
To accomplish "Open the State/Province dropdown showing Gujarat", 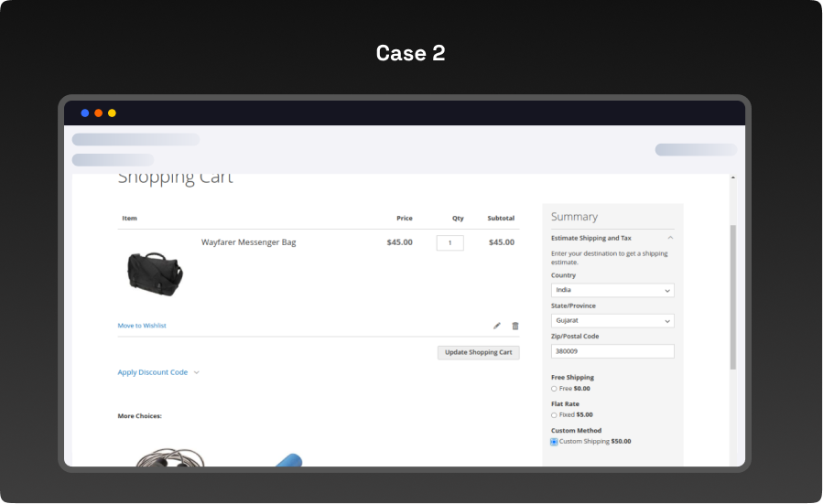I will 612,321.
